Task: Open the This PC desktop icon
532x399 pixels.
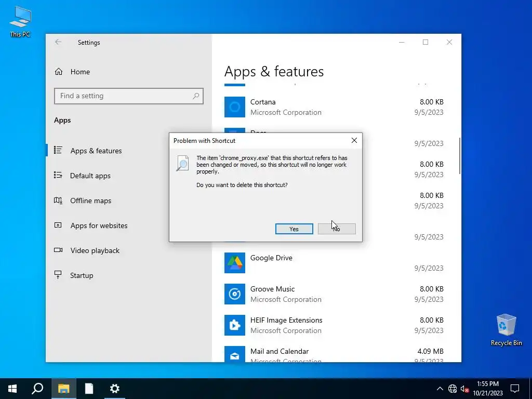Action: pyautogui.click(x=20, y=22)
